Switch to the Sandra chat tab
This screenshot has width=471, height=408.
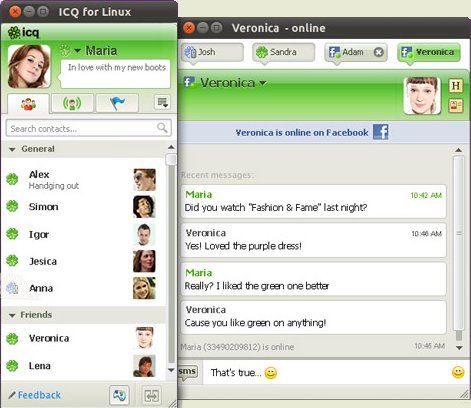283,52
